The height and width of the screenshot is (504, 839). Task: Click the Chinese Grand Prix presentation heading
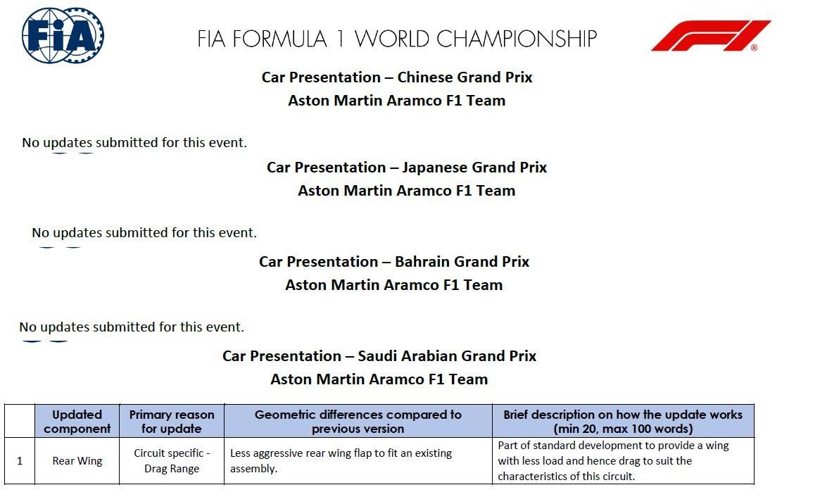pos(397,77)
